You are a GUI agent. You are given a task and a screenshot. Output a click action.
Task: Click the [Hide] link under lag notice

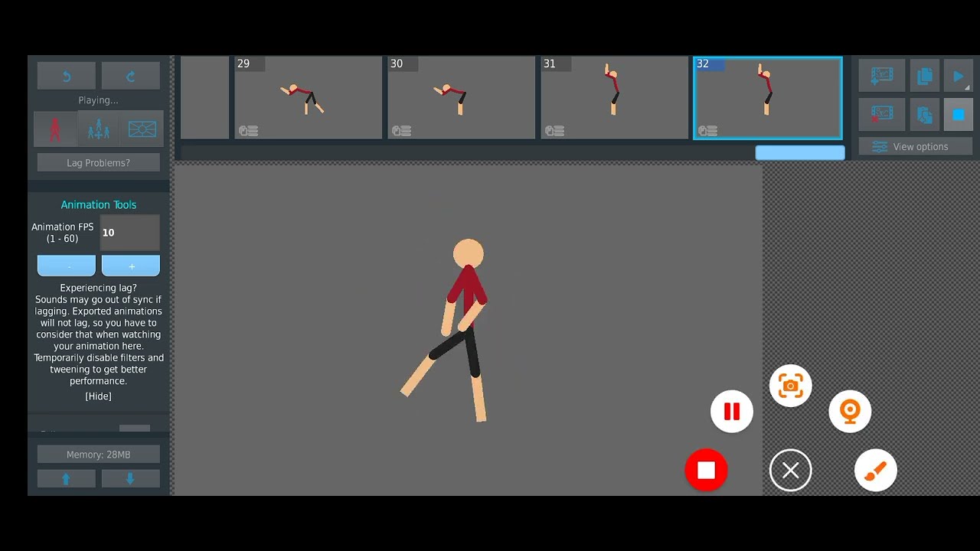coord(98,396)
